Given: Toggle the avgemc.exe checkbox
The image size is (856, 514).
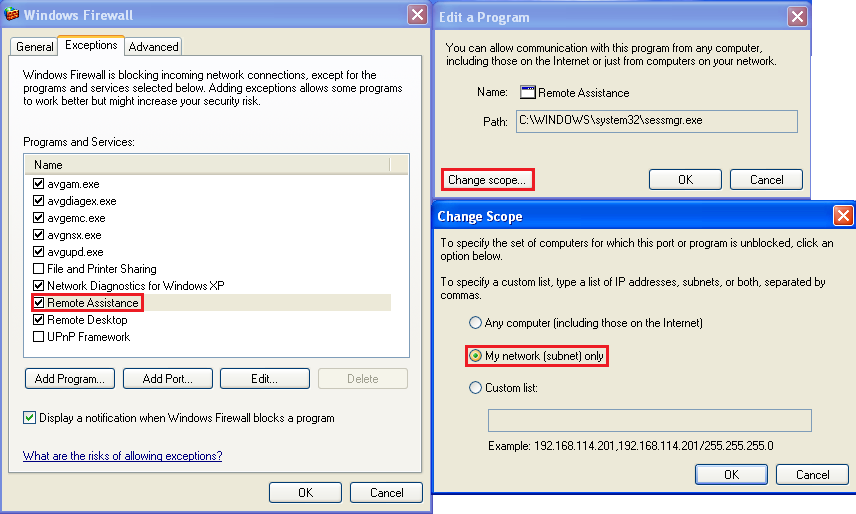Looking at the screenshot, I should point(38,217).
